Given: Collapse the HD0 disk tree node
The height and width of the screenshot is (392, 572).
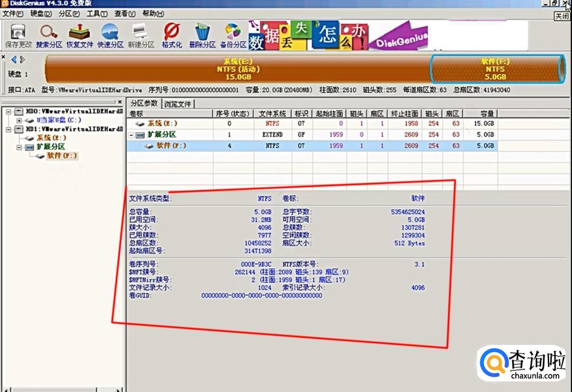Looking at the screenshot, I should (x=9, y=112).
